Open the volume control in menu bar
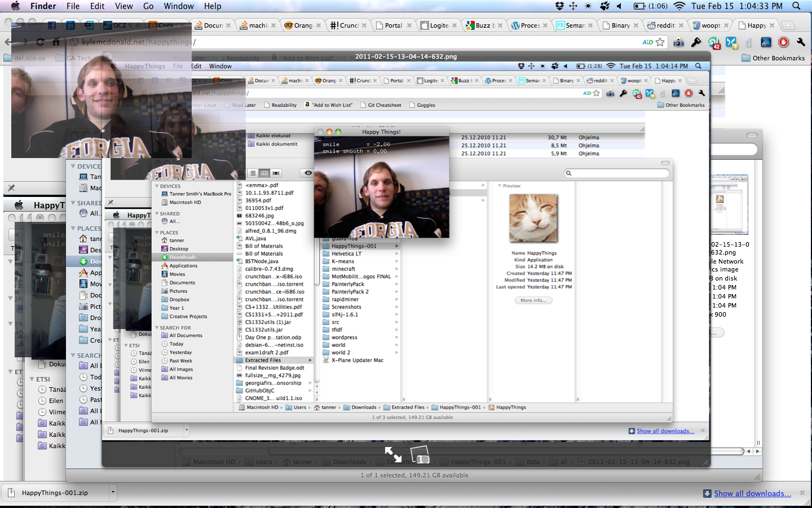The height and width of the screenshot is (508, 812). point(619,6)
